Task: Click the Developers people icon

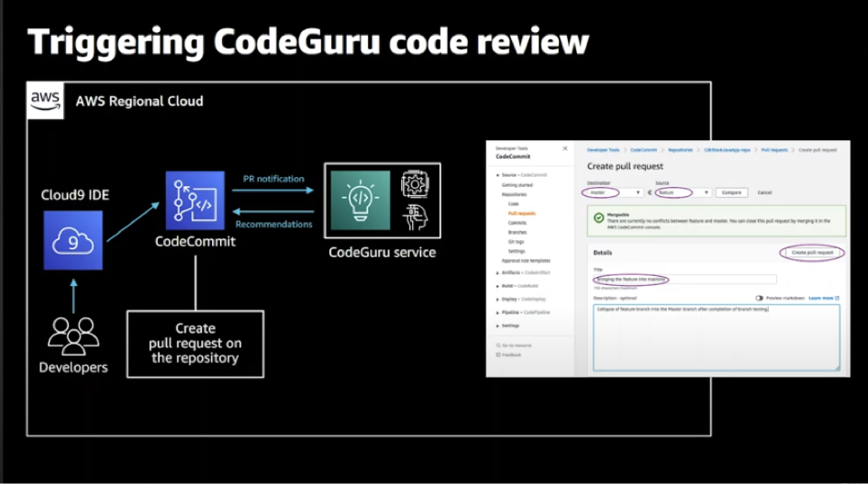Action: [x=73, y=335]
